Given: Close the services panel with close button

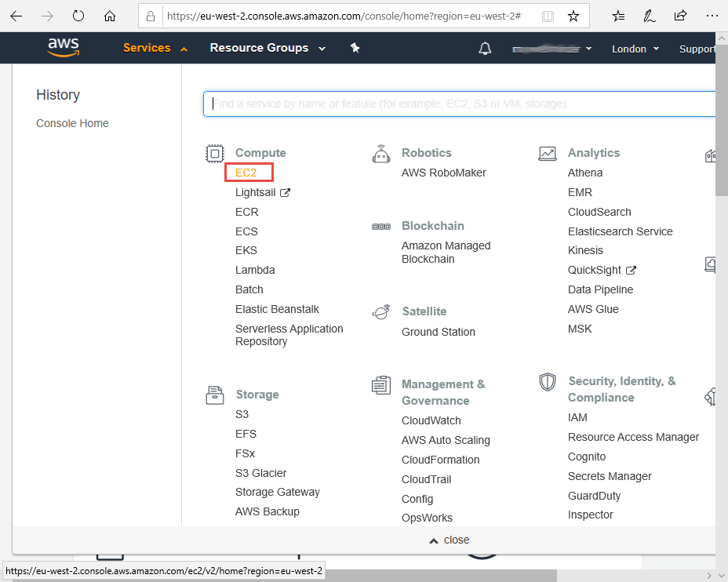Looking at the screenshot, I should 450,540.
